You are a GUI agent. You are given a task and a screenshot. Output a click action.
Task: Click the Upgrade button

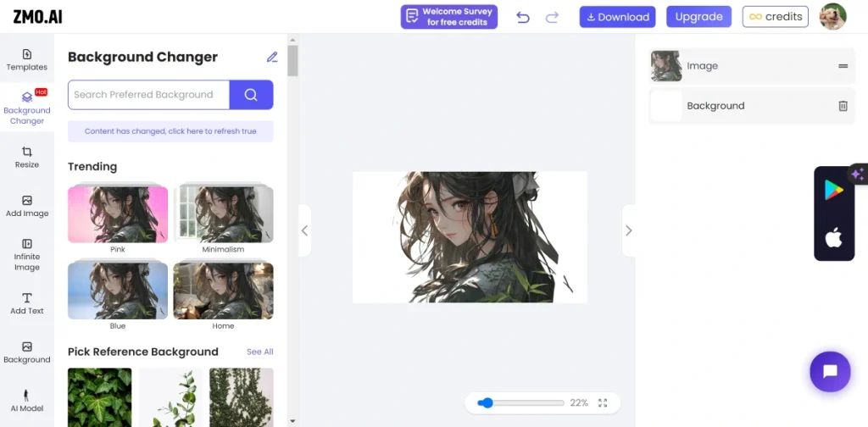point(698,17)
